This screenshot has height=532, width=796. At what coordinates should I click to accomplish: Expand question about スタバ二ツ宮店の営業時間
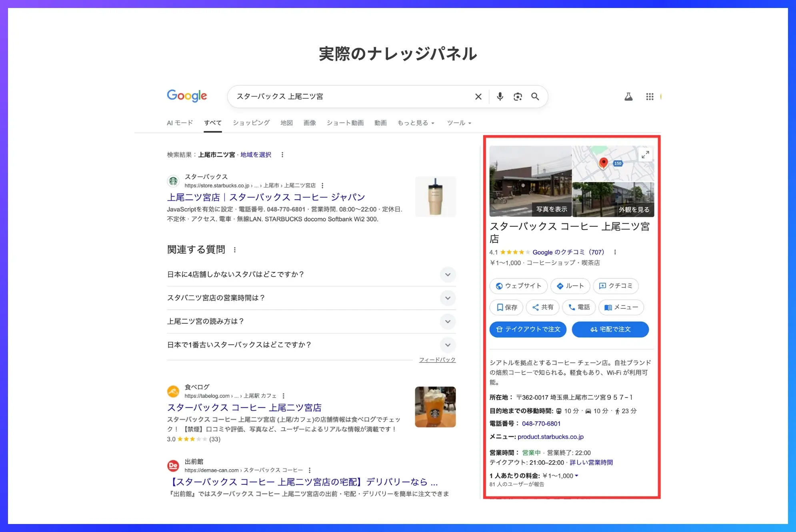click(x=448, y=298)
